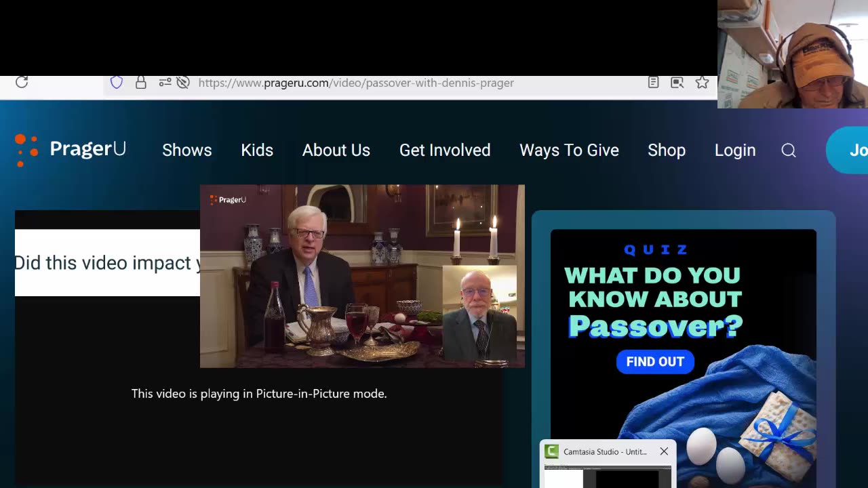Click the site security padlock icon
Screen dimensions: 868x488
coord(141,83)
